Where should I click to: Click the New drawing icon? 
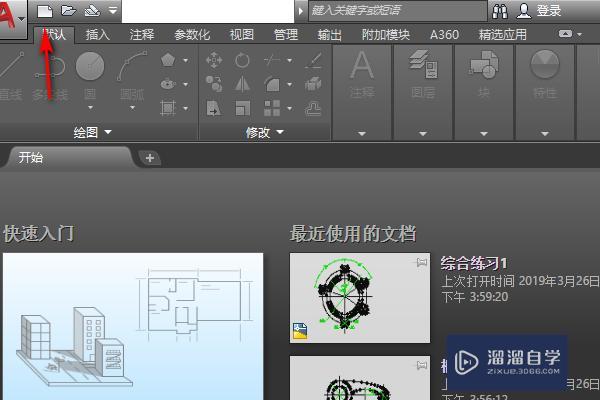pos(45,11)
